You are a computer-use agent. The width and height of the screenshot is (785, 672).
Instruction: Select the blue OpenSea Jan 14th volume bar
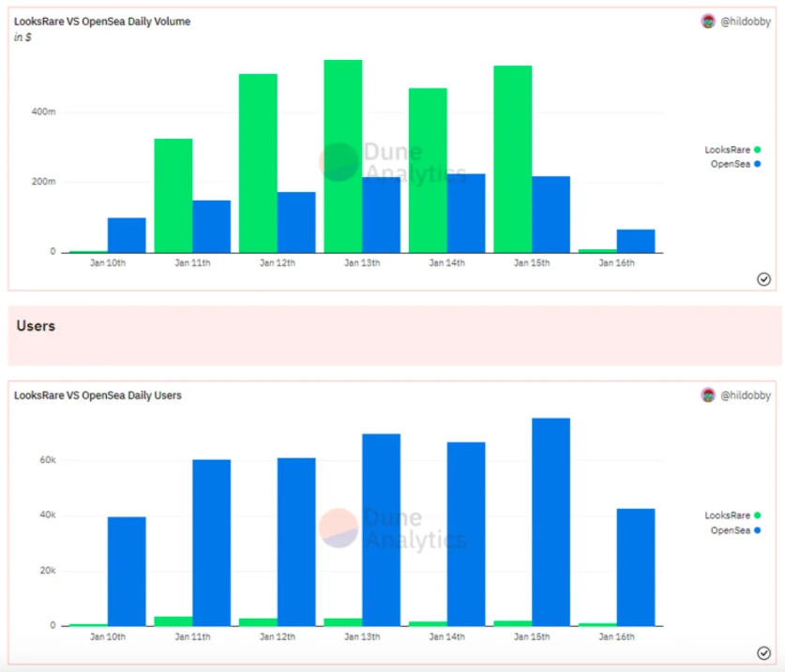click(466, 213)
